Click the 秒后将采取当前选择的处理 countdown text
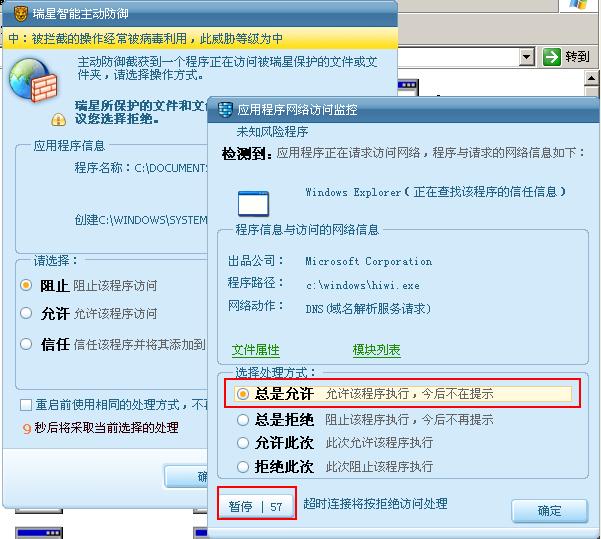 coord(106,427)
